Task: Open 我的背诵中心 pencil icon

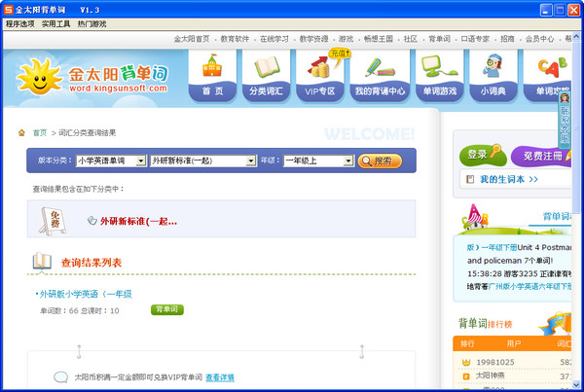Action: pos(380,68)
